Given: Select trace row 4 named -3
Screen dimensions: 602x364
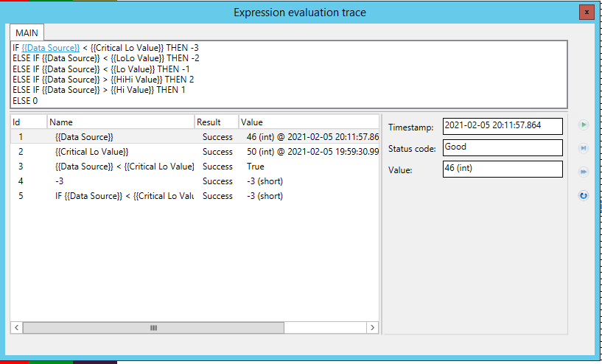Looking at the screenshot, I should (x=59, y=181).
